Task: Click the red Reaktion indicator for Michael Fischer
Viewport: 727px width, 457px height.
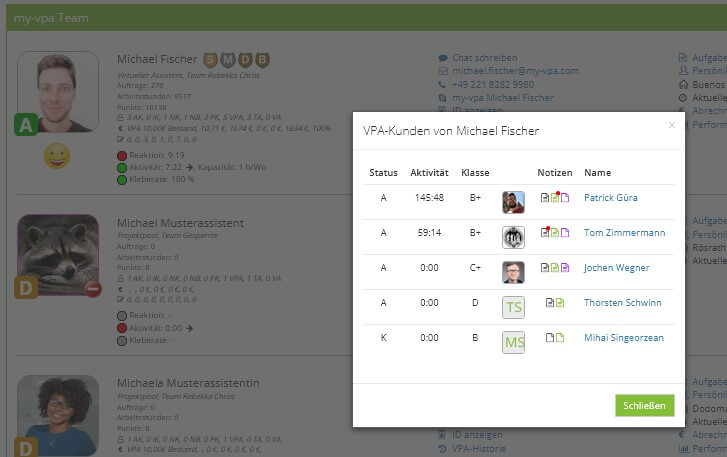Action: 122,156
